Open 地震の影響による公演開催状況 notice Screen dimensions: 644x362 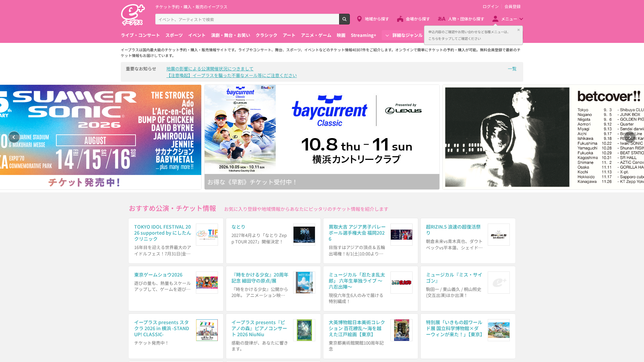tap(210, 69)
